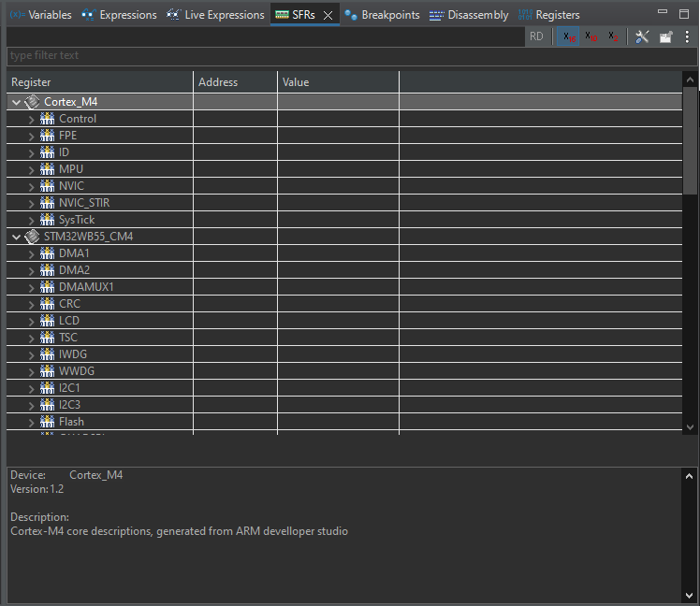This screenshot has height=606, width=700.
Task: Open the Registers tab
Action: tap(548, 15)
